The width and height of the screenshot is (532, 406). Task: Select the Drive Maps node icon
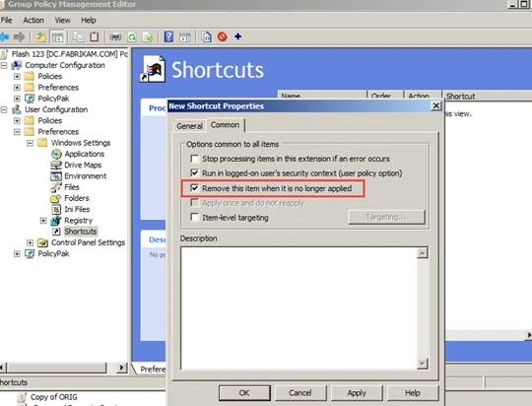(x=56, y=165)
